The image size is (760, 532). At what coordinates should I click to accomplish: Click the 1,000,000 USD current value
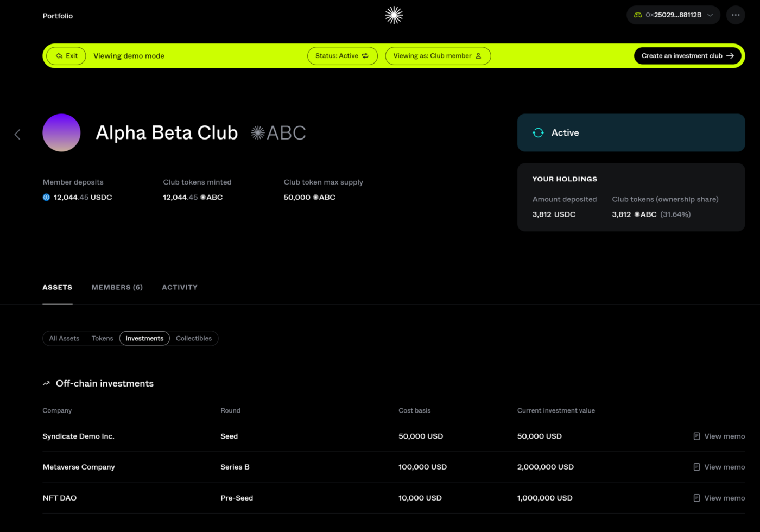544,498
